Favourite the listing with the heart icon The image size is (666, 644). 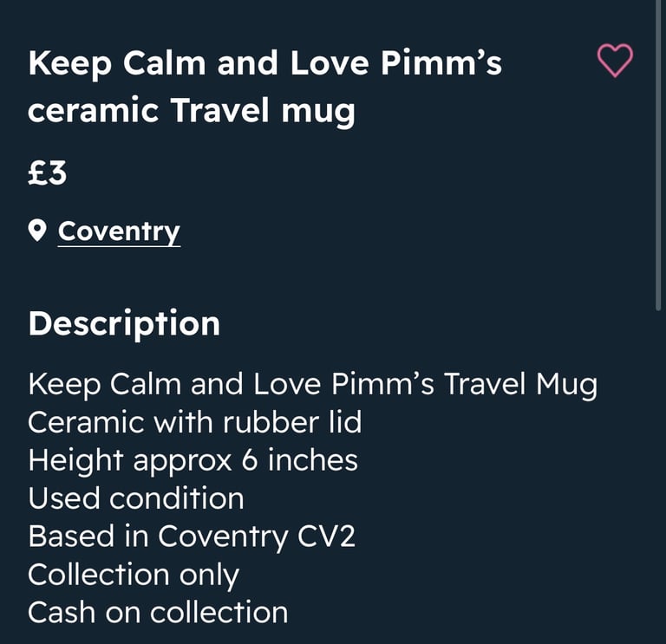coord(615,61)
